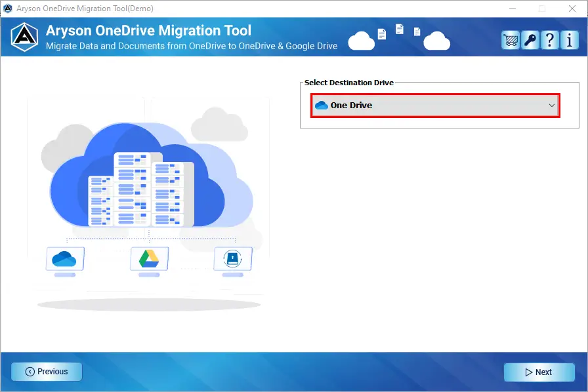Click the key activation icon
Viewport: 588px width, 392px height.
point(530,40)
